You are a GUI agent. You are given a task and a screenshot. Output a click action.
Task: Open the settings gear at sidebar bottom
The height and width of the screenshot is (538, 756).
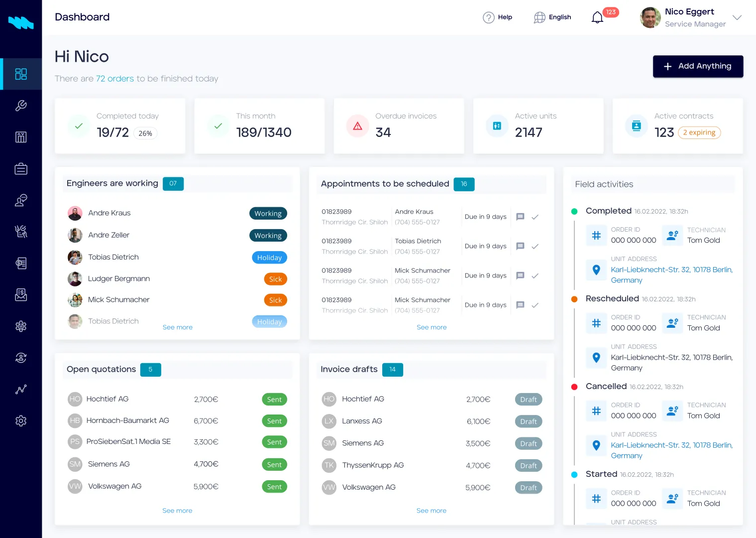coord(21,421)
